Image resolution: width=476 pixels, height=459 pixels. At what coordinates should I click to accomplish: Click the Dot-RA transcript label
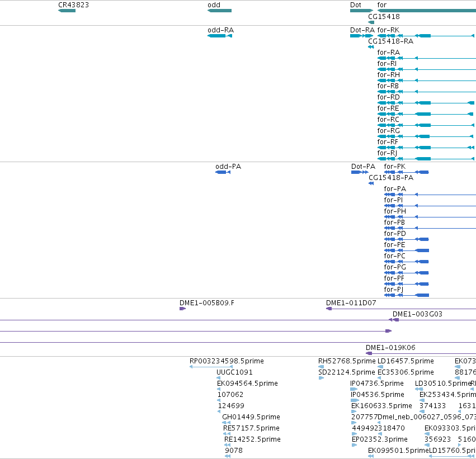pyautogui.click(x=362, y=30)
